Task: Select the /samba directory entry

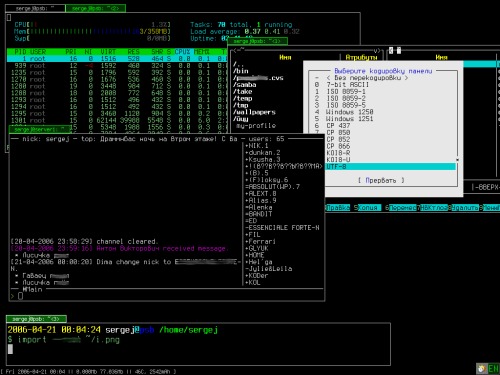Action: pos(245,85)
